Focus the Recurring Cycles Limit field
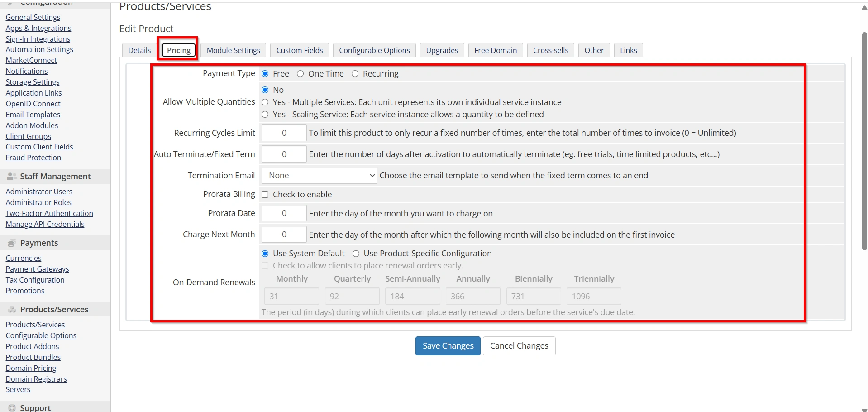 (284, 133)
